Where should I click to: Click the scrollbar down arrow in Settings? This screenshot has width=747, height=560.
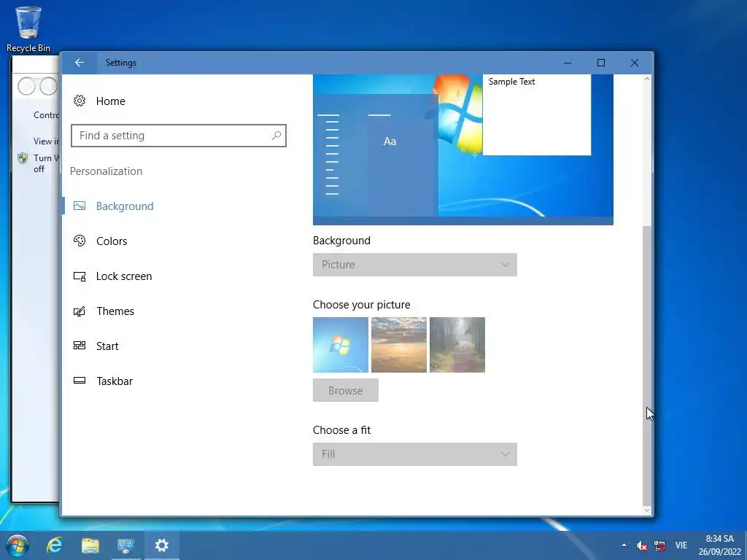pos(646,510)
